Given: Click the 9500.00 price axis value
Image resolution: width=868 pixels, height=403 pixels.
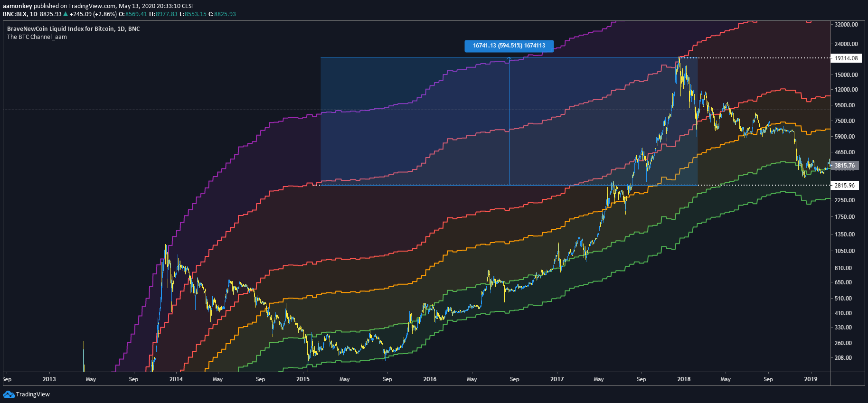Looking at the screenshot, I should pos(845,105).
